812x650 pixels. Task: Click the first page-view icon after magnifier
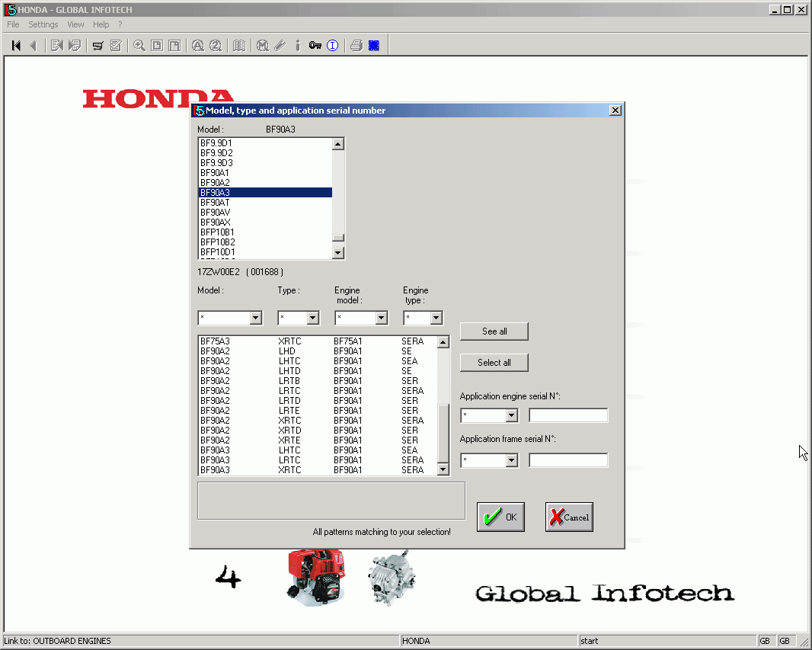click(157, 46)
